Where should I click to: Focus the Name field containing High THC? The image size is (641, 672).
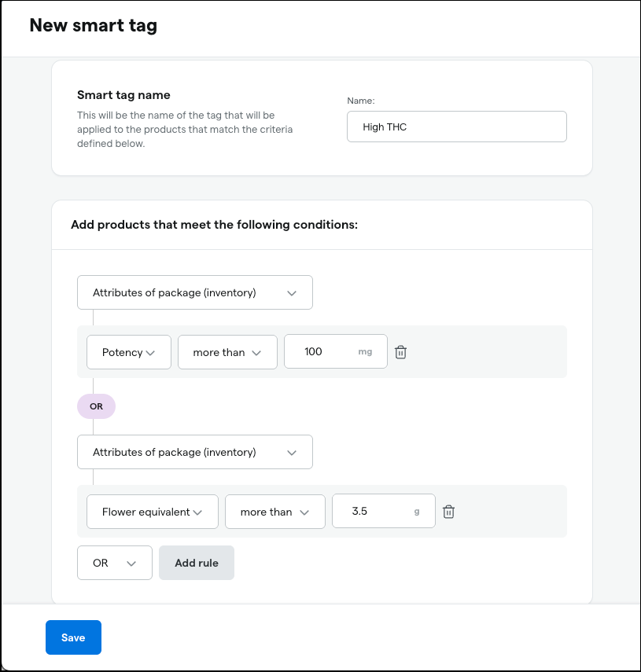[x=457, y=127]
